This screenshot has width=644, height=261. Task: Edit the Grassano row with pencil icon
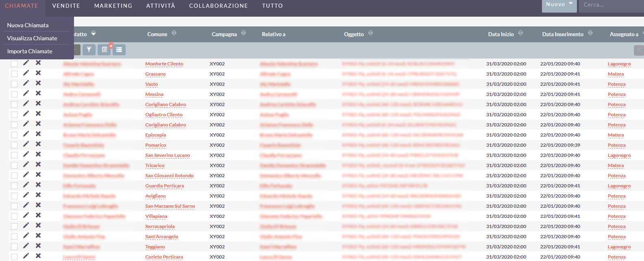coord(26,73)
